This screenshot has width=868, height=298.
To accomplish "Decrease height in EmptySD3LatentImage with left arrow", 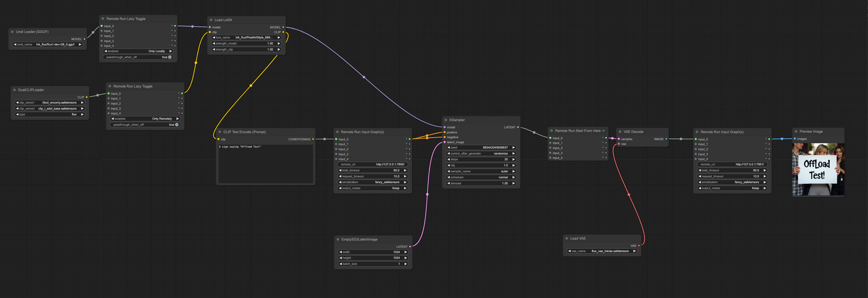I will 341,258.
